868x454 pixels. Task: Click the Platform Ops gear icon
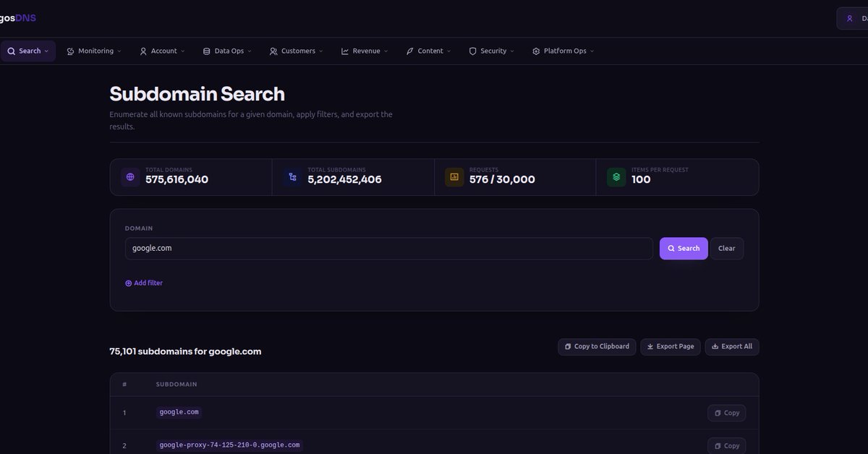pos(536,51)
